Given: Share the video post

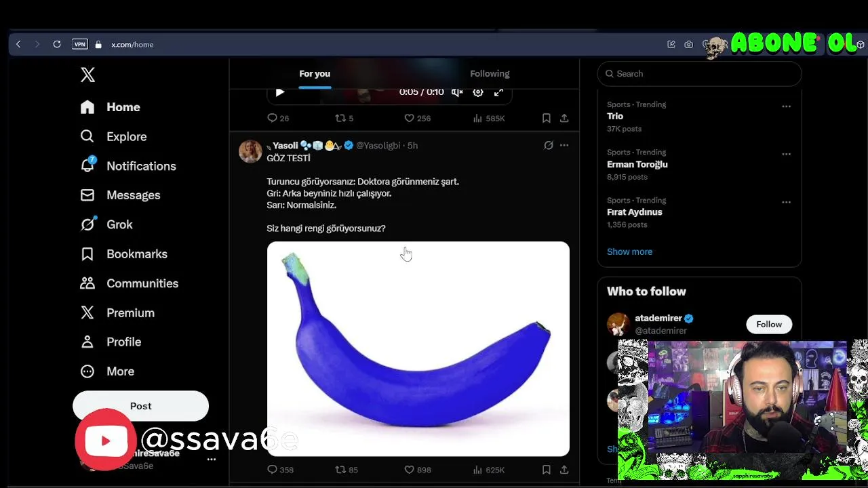Looking at the screenshot, I should 564,118.
